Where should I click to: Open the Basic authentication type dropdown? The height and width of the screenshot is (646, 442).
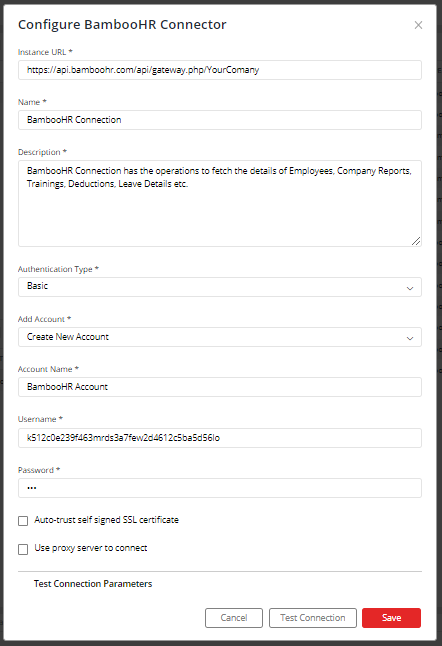pyautogui.click(x=220, y=287)
